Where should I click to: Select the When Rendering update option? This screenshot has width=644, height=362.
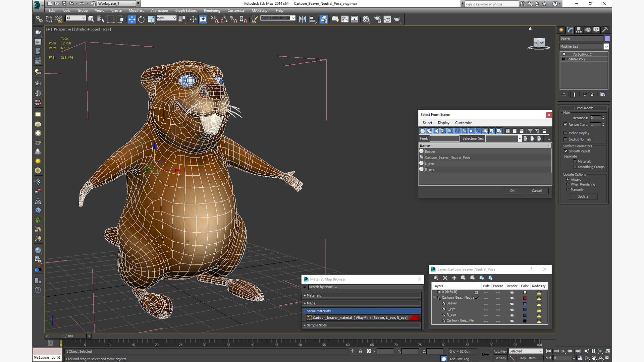click(x=568, y=184)
